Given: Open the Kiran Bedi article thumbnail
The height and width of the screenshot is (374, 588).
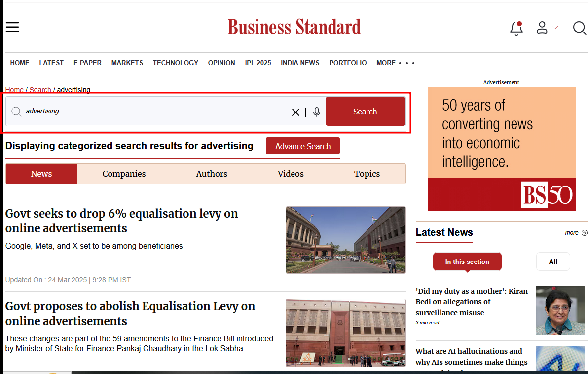Looking at the screenshot, I should coord(560,310).
